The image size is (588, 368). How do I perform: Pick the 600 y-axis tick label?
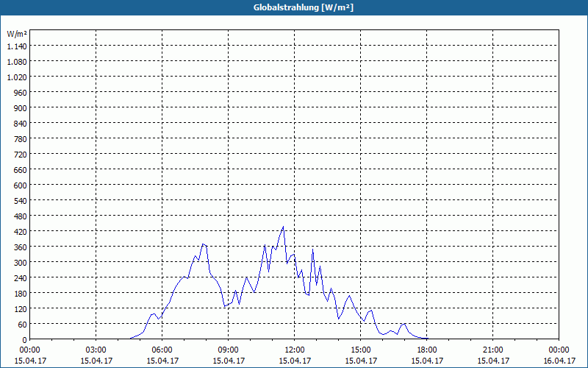coord(21,185)
